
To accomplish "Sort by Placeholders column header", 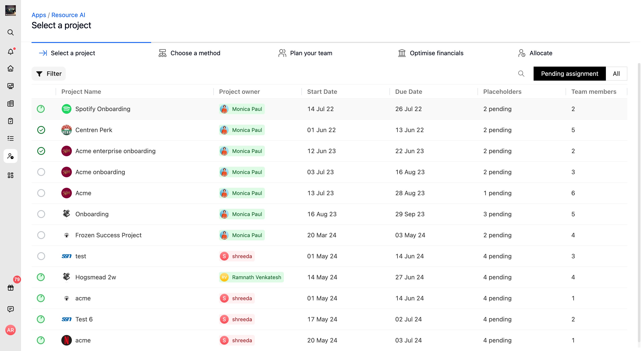I will 502,92.
